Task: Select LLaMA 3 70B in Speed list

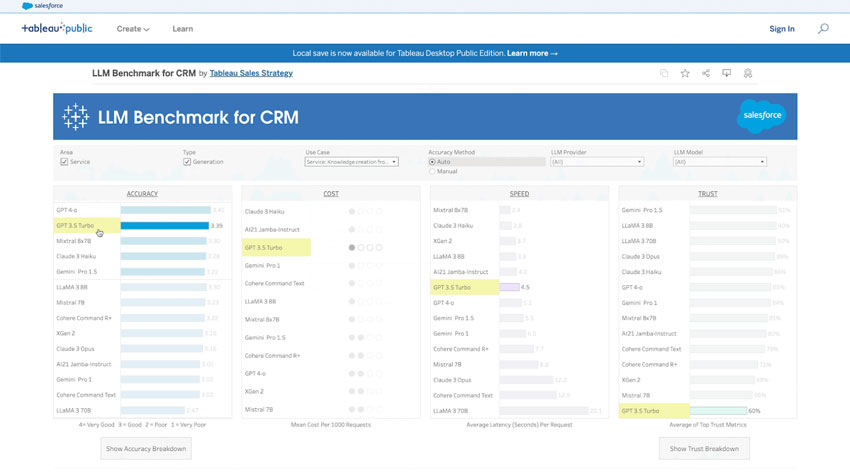Action: [x=450, y=411]
